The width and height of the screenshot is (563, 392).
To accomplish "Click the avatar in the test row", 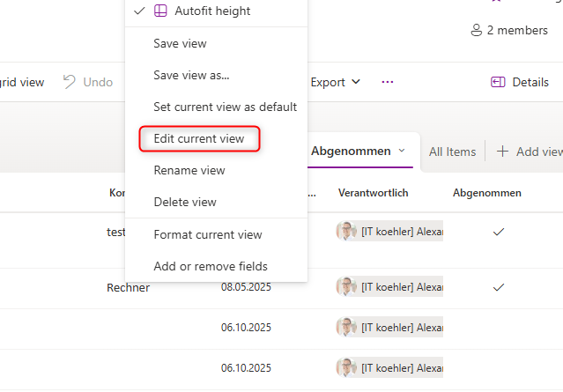I will point(346,231).
